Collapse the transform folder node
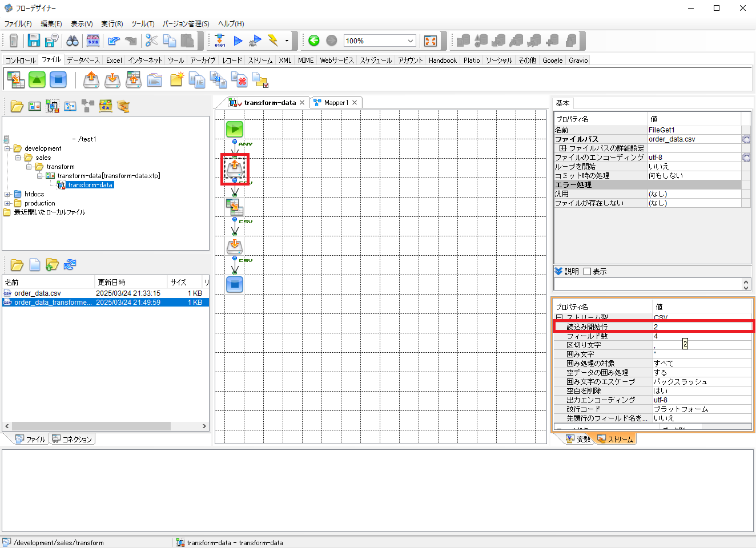 [x=29, y=167]
